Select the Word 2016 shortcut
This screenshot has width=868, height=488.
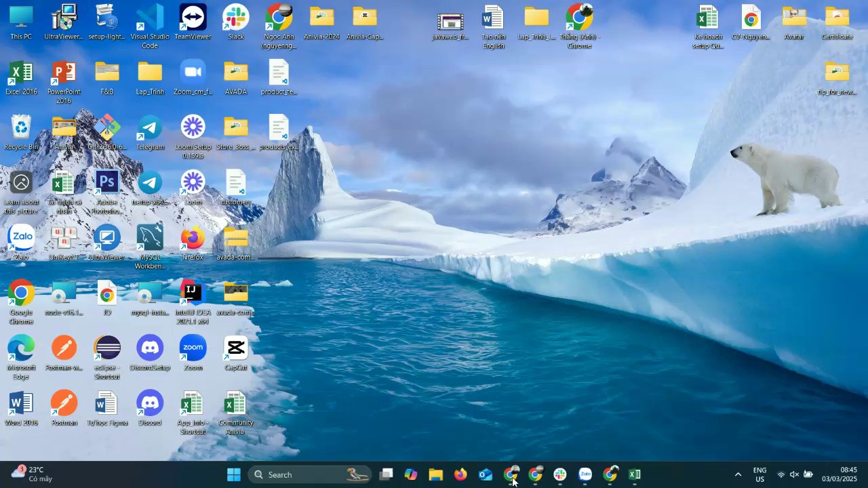pos(21,407)
